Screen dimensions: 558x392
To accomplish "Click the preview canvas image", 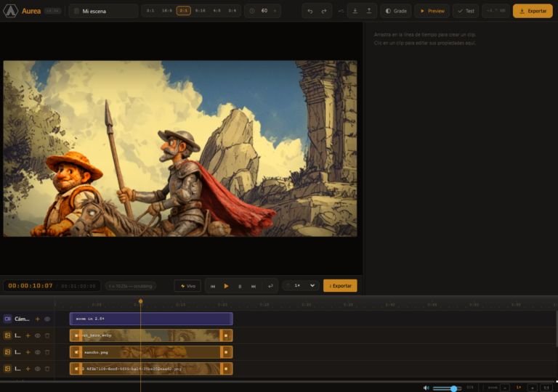I will point(180,148).
